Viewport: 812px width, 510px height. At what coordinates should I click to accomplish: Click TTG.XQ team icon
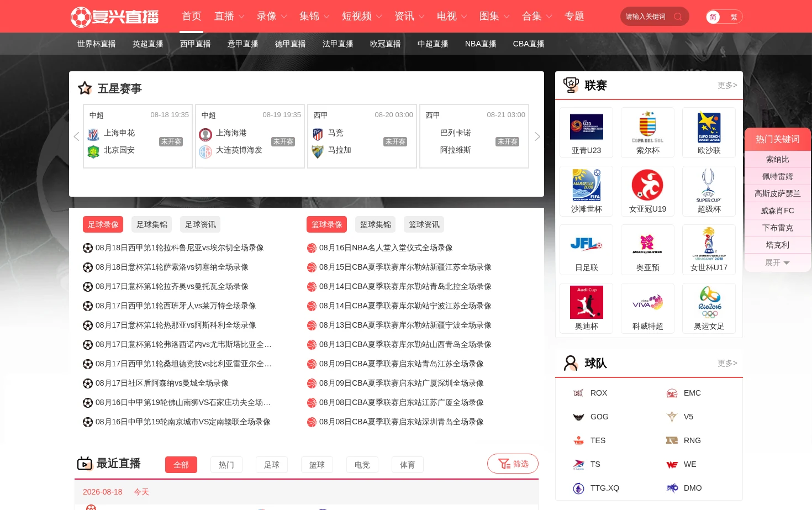578,488
